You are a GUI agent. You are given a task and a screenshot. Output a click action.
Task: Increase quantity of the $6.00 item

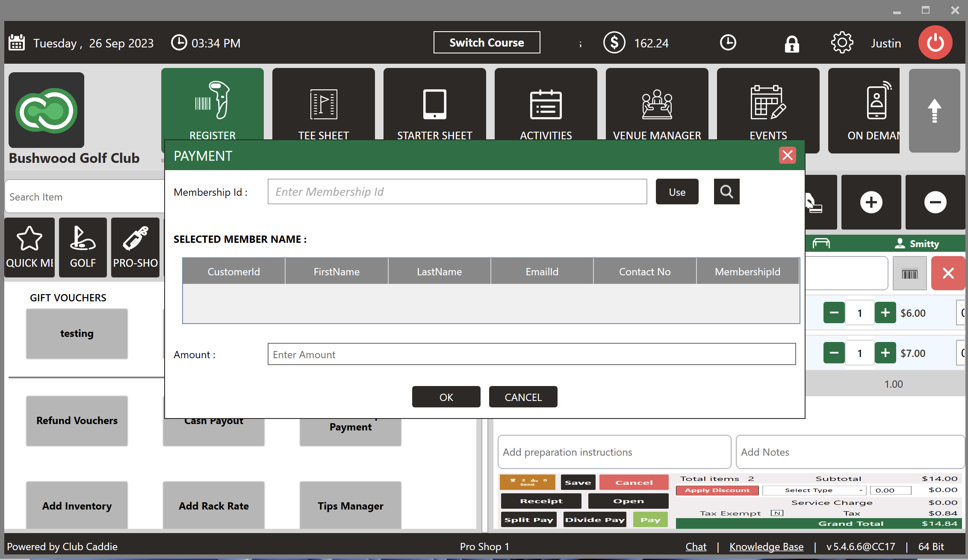pyautogui.click(x=885, y=313)
